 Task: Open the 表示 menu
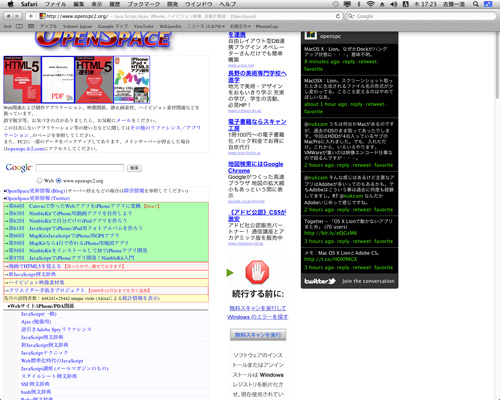[97, 4]
